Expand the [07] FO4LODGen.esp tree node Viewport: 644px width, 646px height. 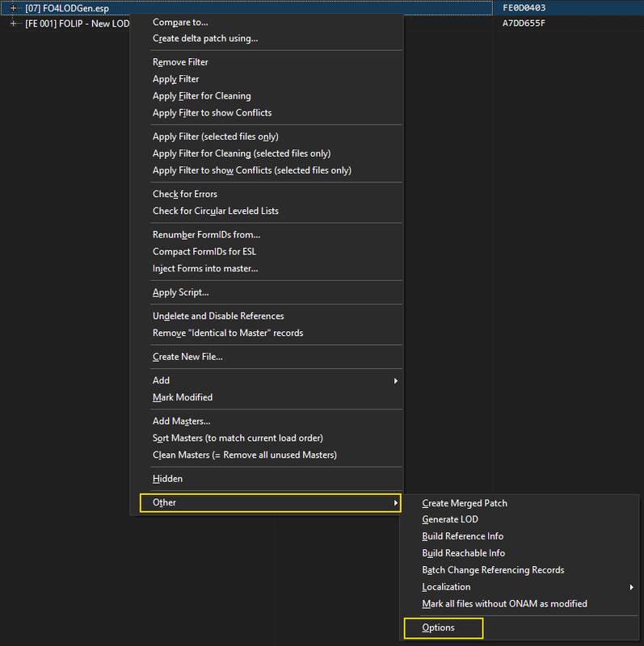[13, 8]
